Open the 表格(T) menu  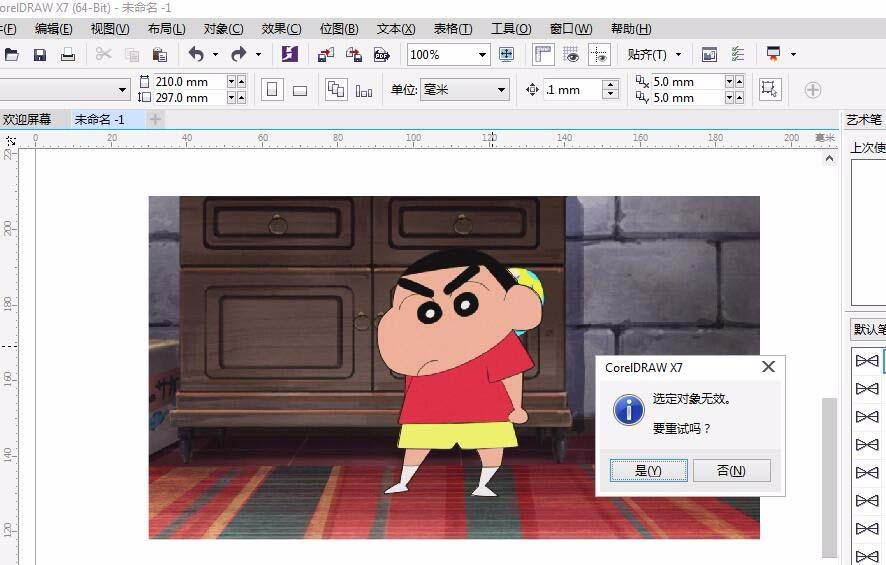[x=453, y=29]
